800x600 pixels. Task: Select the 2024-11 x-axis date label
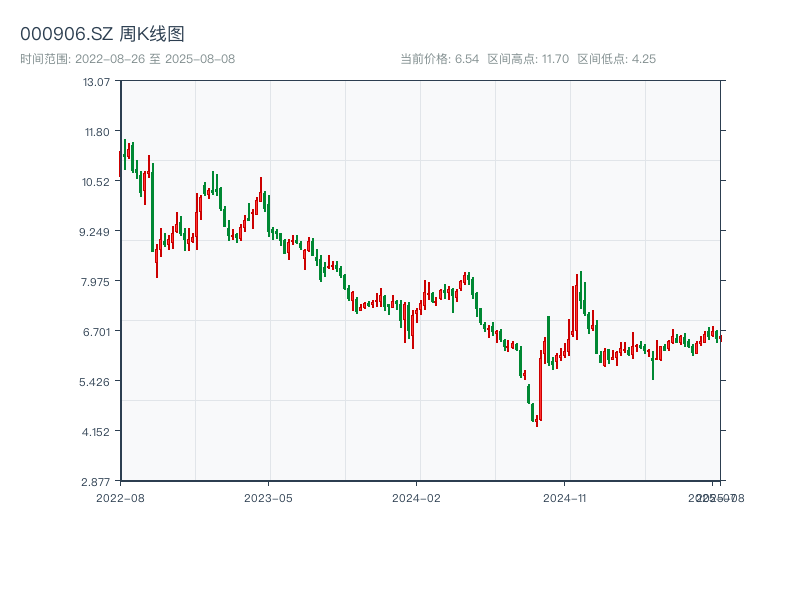point(566,497)
